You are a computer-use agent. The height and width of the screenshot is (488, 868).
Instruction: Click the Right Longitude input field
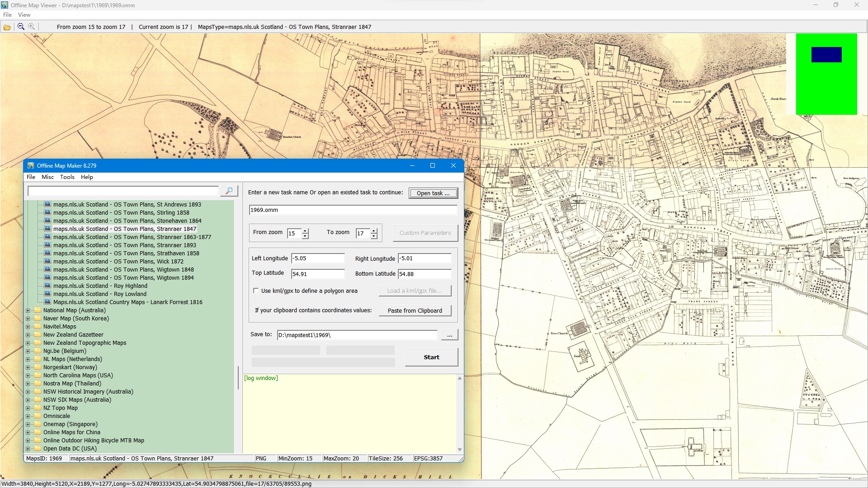coord(425,258)
